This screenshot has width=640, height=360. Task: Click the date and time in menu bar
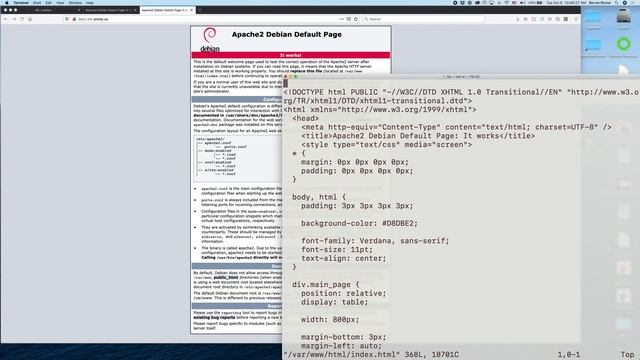point(566,2)
